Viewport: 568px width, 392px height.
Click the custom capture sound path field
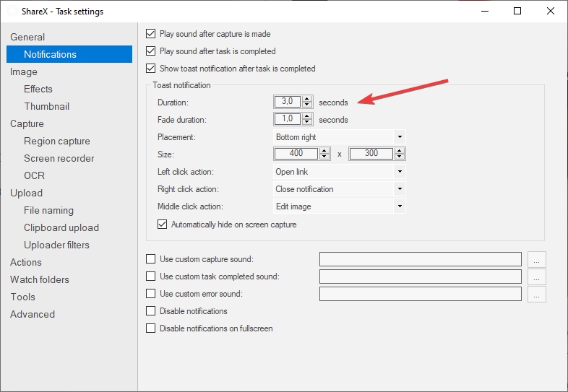tap(420, 259)
